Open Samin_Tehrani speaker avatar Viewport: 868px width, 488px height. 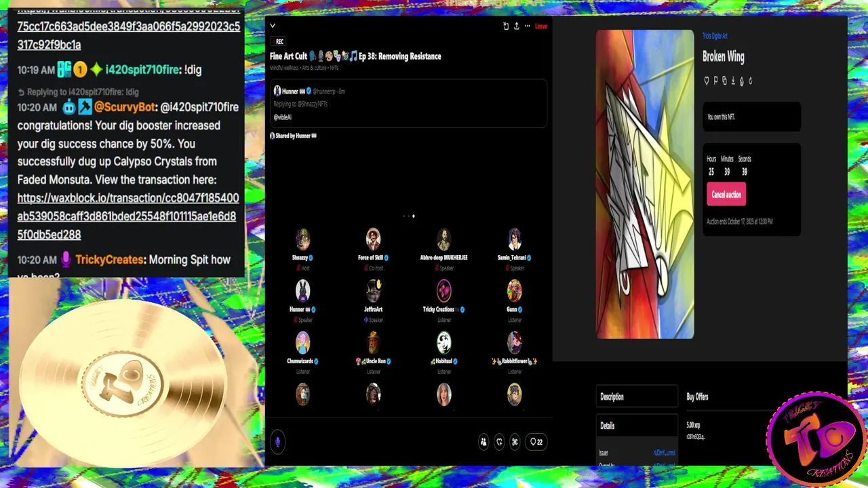[514, 239]
